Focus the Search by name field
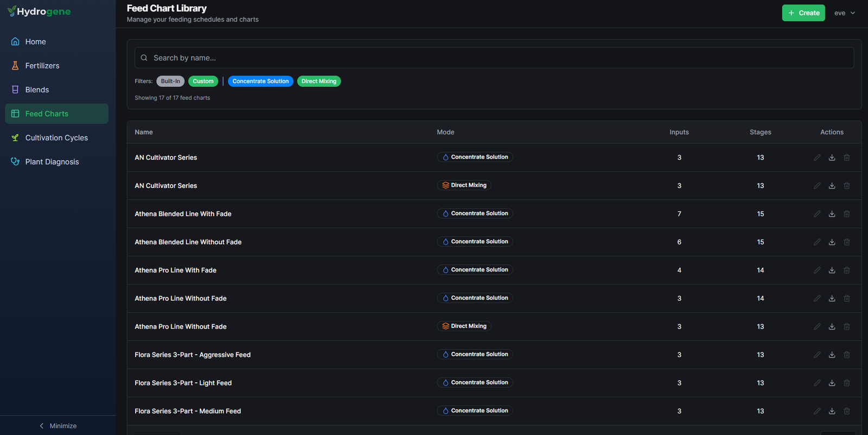The image size is (868, 435). 494,58
